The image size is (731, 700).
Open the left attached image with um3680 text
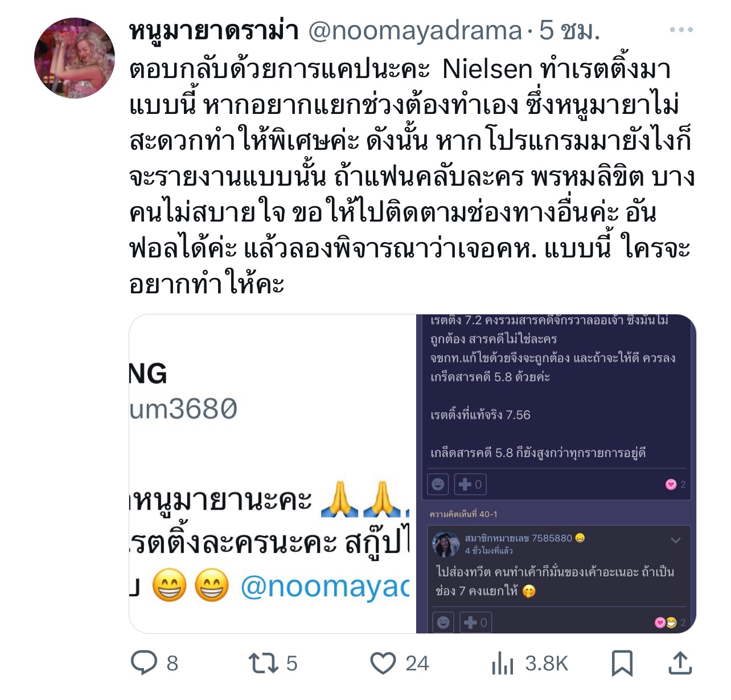[x=272, y=474]
